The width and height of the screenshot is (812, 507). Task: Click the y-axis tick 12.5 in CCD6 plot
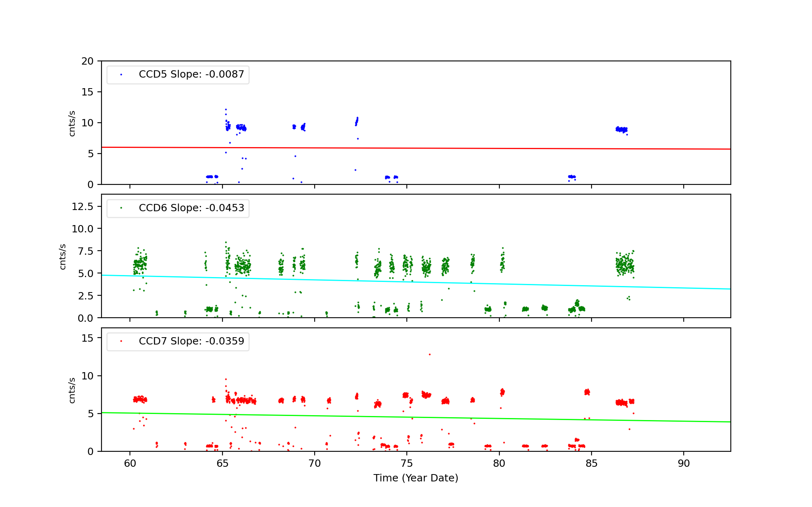coord(82,207)
